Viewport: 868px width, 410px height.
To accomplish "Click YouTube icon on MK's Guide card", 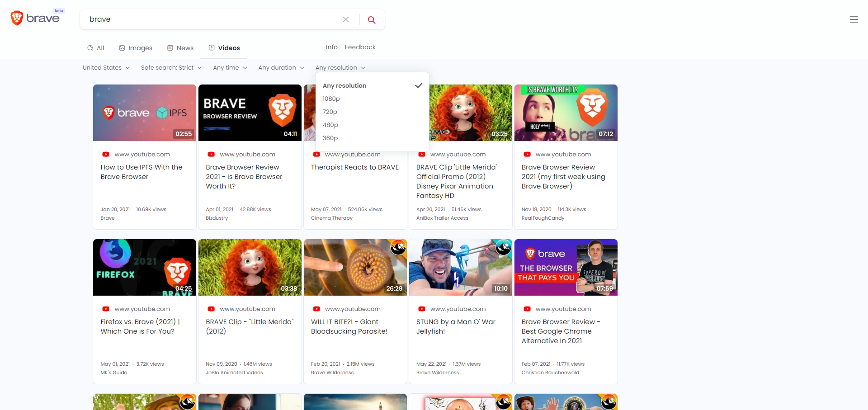I will click(106, 309).
